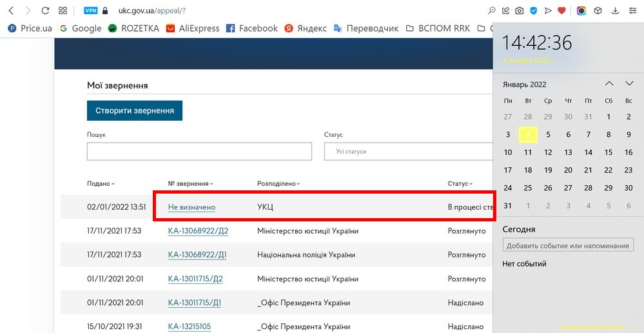This screenshot has height=333, width=644.
Task: Click the edit pencil toolbar icon
Action: click(x=506, y=11)
